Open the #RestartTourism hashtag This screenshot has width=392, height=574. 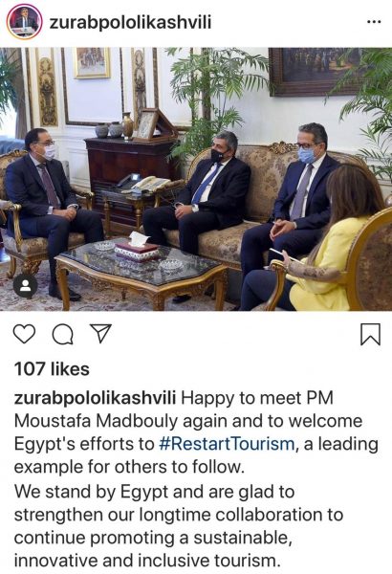point(227,444)
